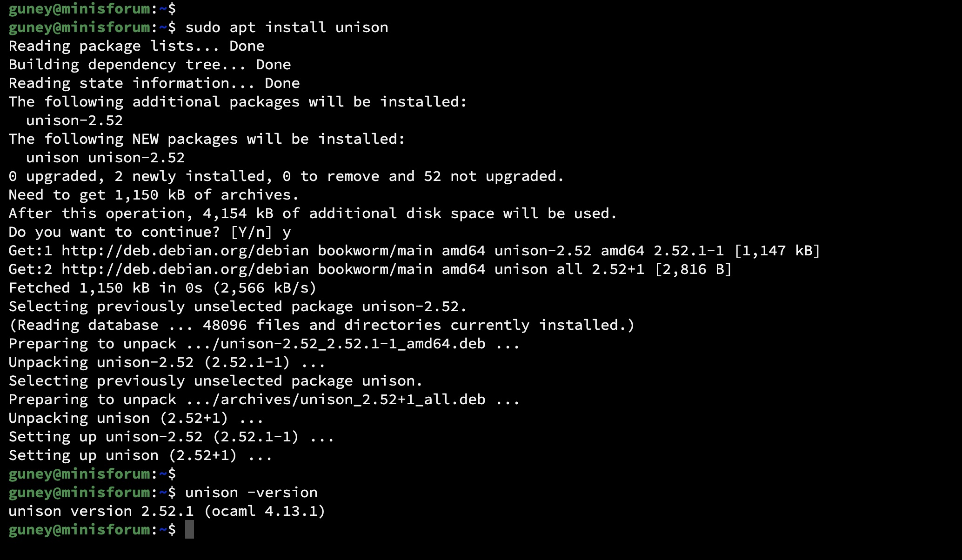Click the terminal cursor block at the prompt
This screenshot has width=962, height=560.
click(x=189, y=530)
